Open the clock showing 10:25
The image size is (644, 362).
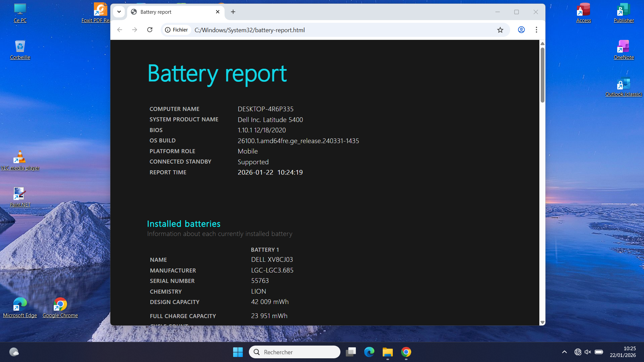pos(623,352)
